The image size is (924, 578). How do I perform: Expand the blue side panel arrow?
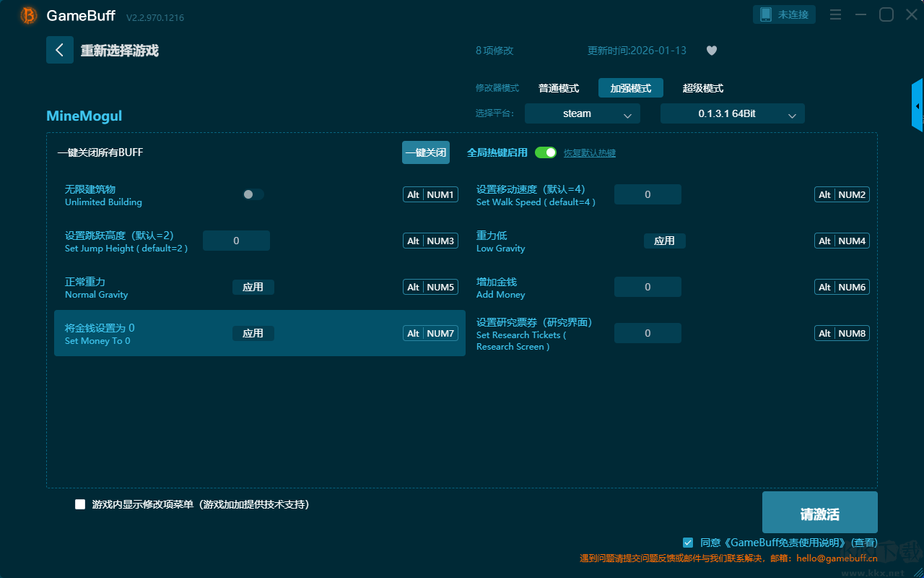pos(918,106)
